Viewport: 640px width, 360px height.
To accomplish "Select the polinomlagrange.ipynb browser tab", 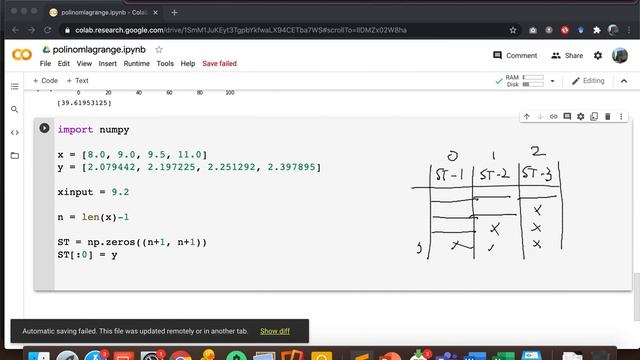I will (103, 13).
